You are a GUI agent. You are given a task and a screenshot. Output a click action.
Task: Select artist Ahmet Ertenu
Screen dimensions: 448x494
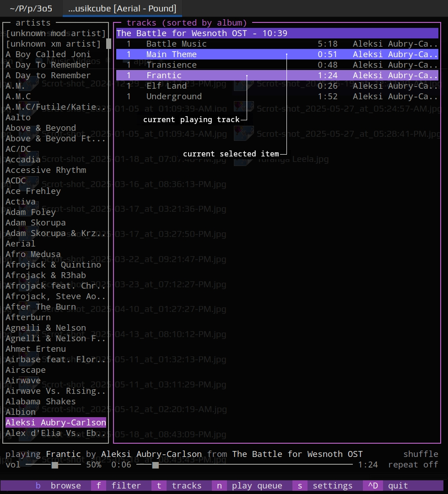click(x=36, y=349)
